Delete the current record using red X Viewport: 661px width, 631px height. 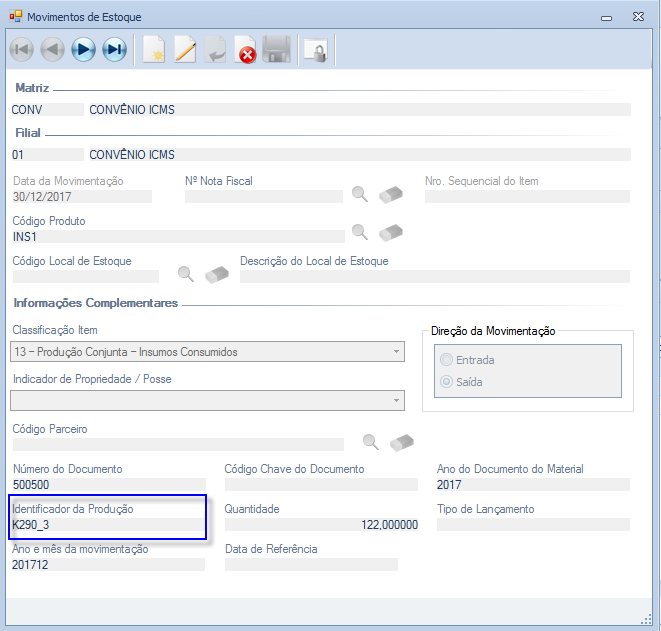point(246,50)
